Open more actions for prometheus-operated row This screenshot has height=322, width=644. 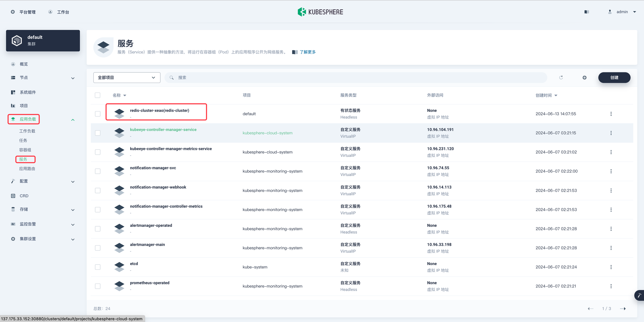(x=611, y=286)
